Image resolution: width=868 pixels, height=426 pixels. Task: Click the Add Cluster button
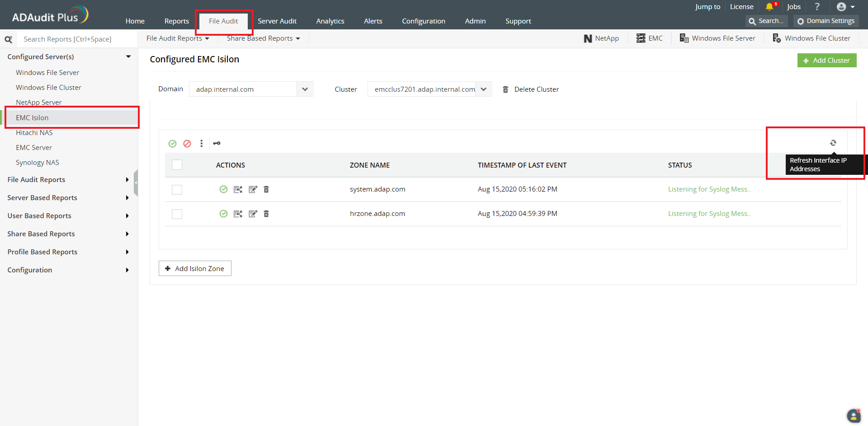tap(827, 60)
